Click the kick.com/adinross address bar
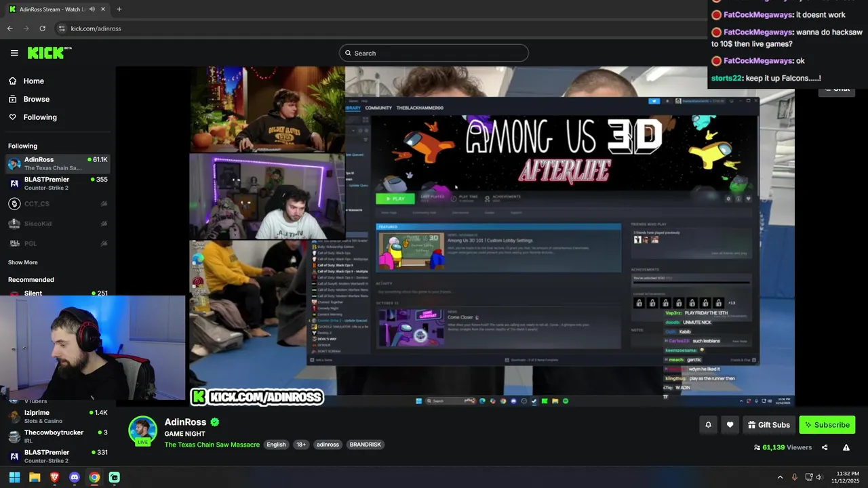 pos(380,28)
